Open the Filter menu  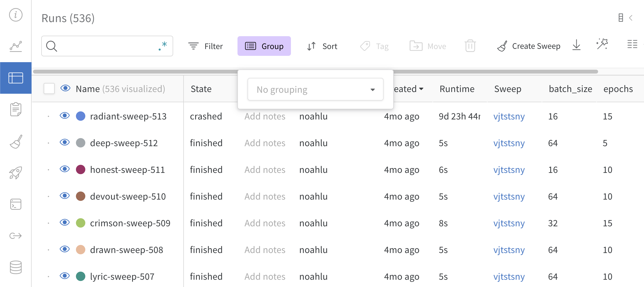(x=205, y=46)
